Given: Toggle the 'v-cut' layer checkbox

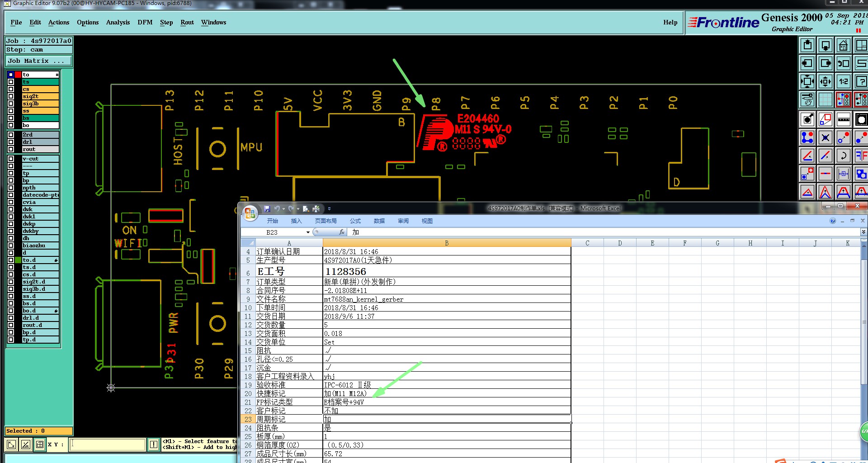Looking at the screenshot, I should pos(11,159).
